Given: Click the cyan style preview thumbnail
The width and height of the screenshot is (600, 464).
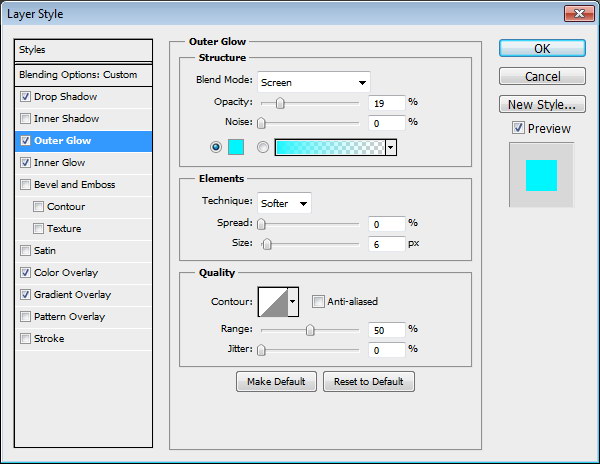Looking at the screenshot, I should [x=541, y=173].
